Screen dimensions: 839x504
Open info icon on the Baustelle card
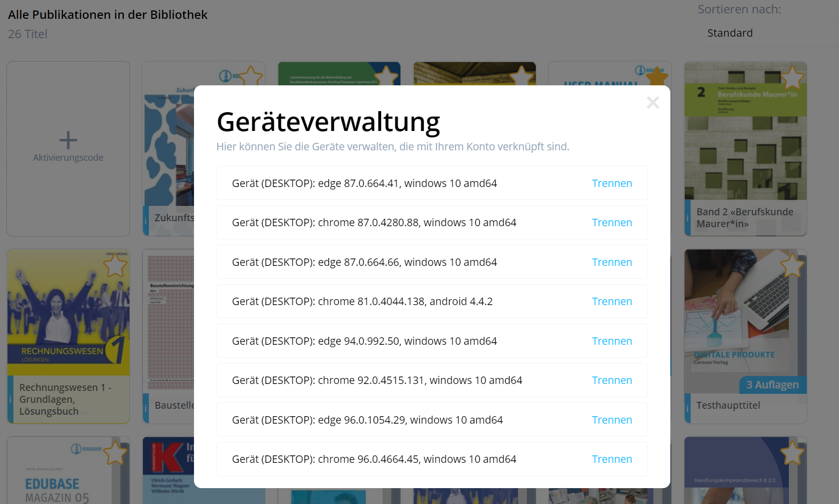coord(146,408)
